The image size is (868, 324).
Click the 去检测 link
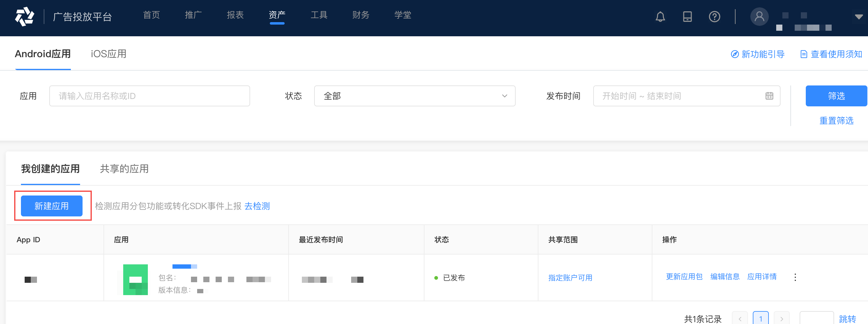coord(257,206)
